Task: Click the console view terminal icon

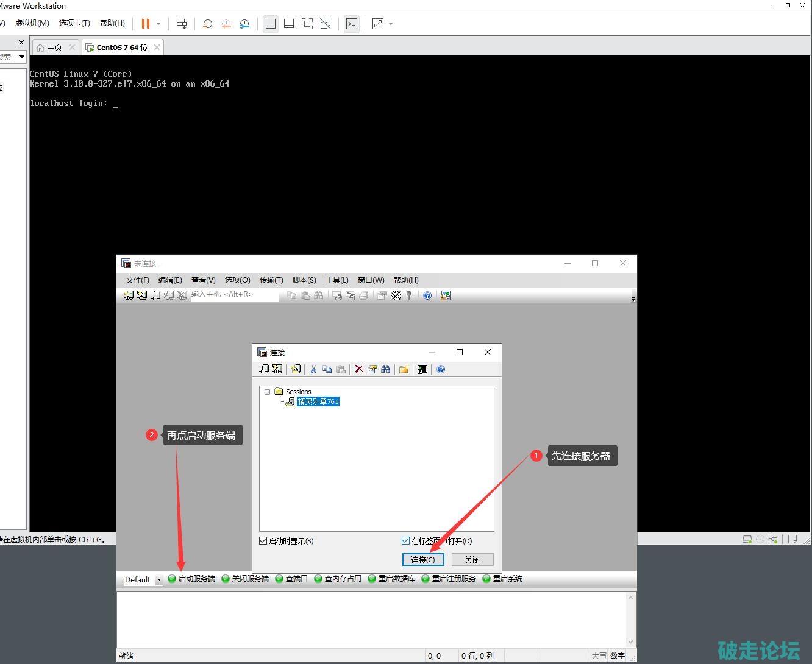Action: [x=352, y=24]
